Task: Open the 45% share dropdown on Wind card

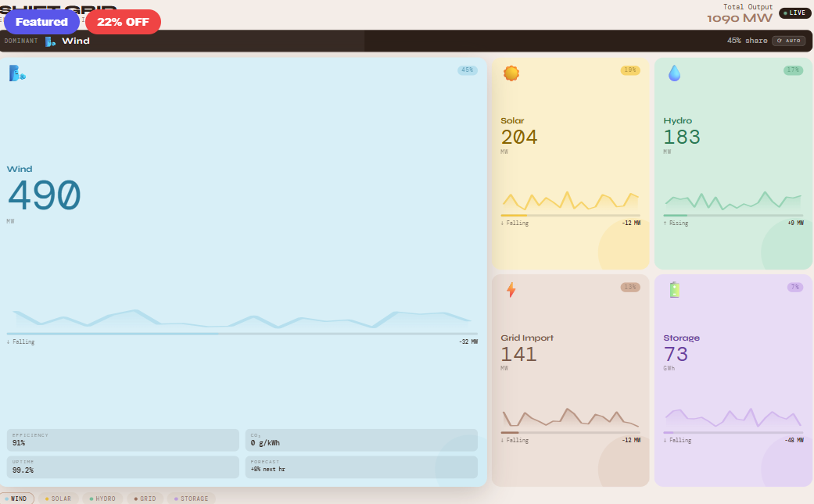Action: (x=467, y=70)
